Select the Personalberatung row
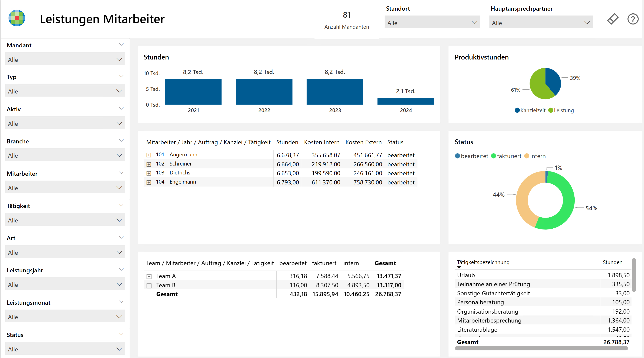This screenshot has height=358, width=644. (x=543, y=302)
